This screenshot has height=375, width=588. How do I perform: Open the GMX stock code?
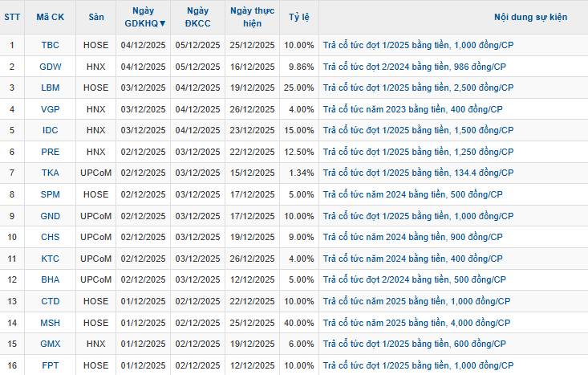[x=50, y=344]
